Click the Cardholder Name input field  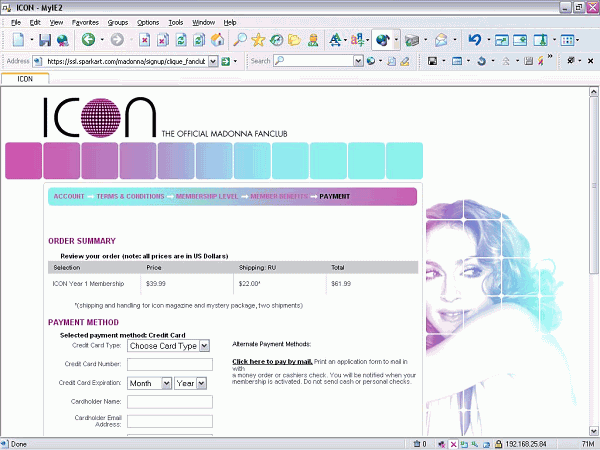[170, 402]
